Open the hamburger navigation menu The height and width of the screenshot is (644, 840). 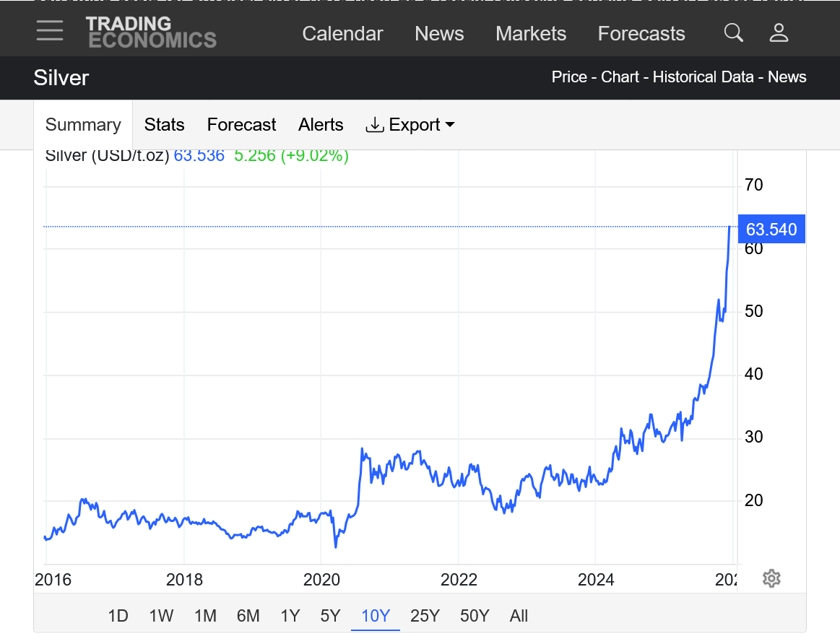[50, 31]
